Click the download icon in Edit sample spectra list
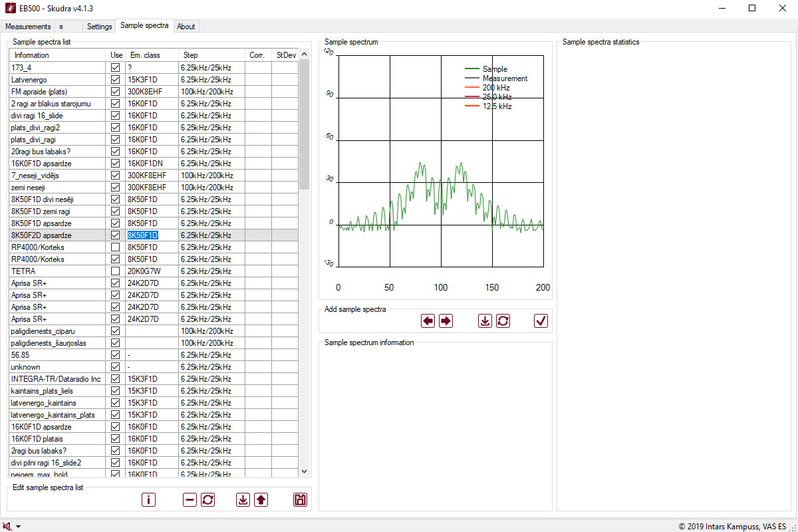This screenshot has height=532, width=798. 243,499
